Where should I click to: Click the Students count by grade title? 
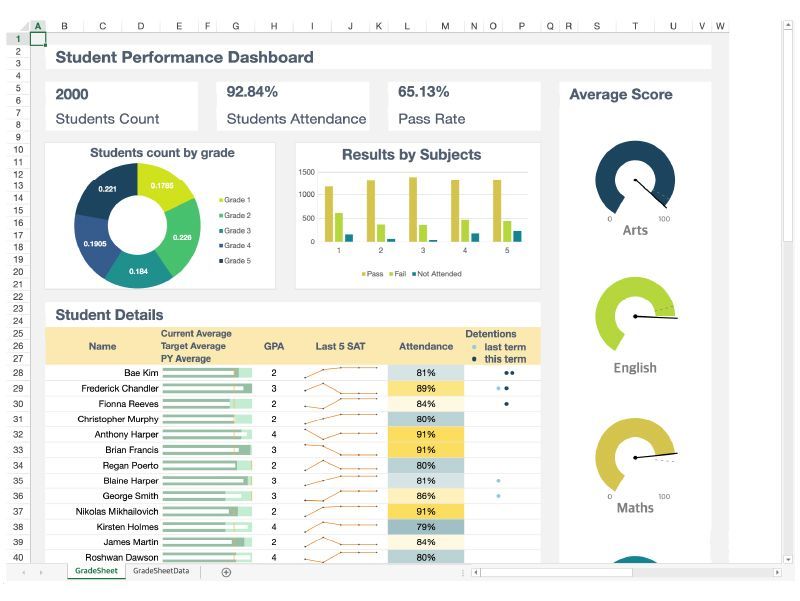click(x=162, y=153)
